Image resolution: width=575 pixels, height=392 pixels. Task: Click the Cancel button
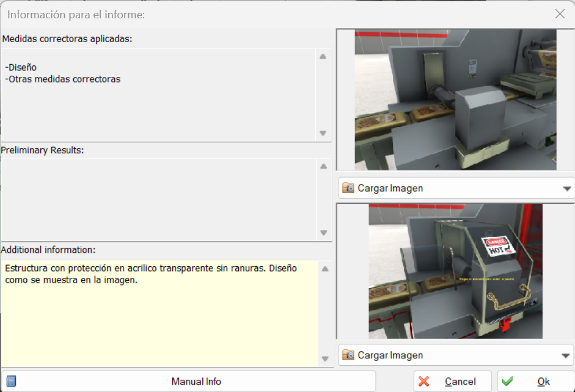(x=453, y=382)
